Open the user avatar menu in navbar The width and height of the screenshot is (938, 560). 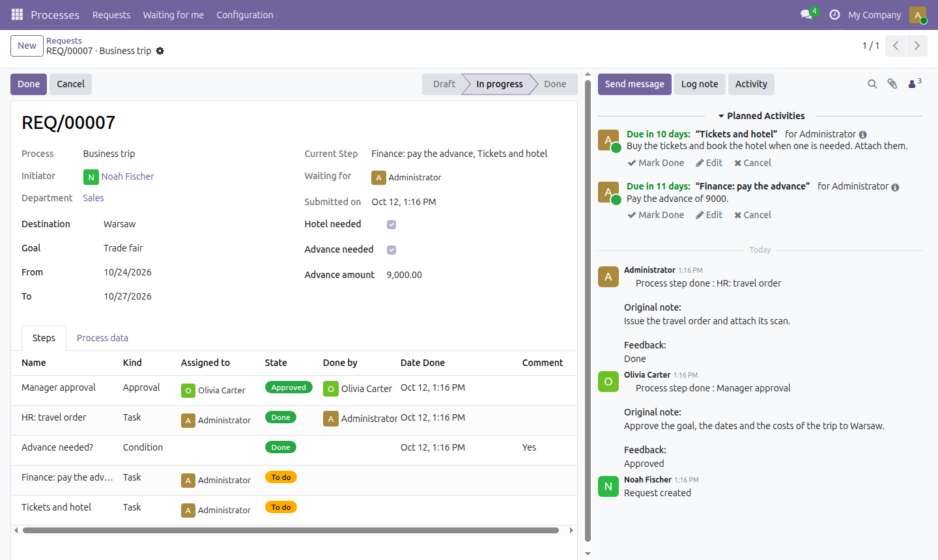918,14
